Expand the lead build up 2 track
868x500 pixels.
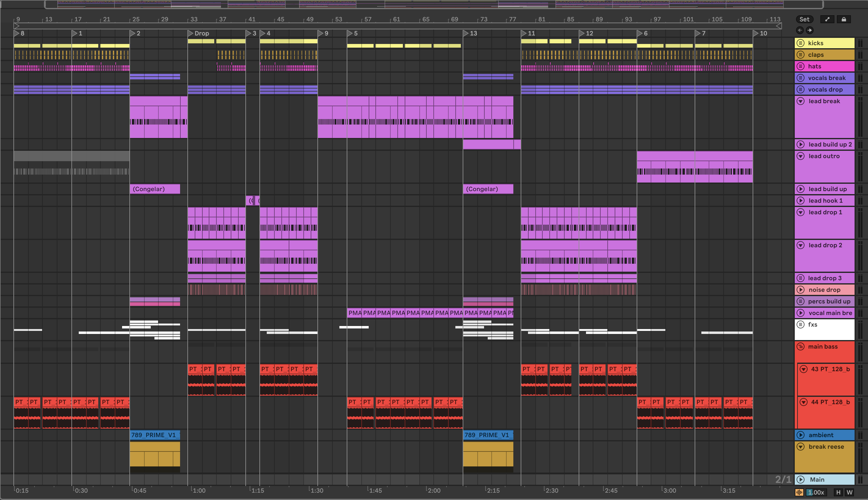[800, 145]
